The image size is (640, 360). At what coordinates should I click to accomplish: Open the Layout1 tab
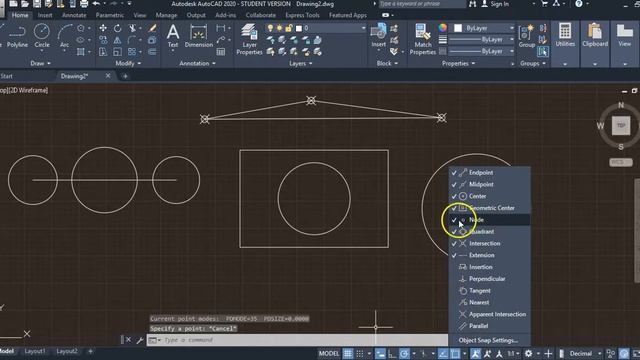click(x=35, y=351)
